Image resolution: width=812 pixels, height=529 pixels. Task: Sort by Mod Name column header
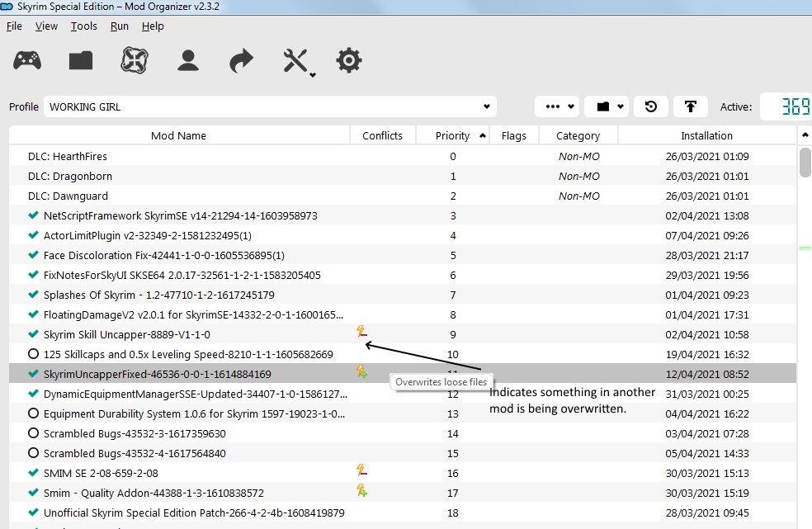tap(179, 135)
